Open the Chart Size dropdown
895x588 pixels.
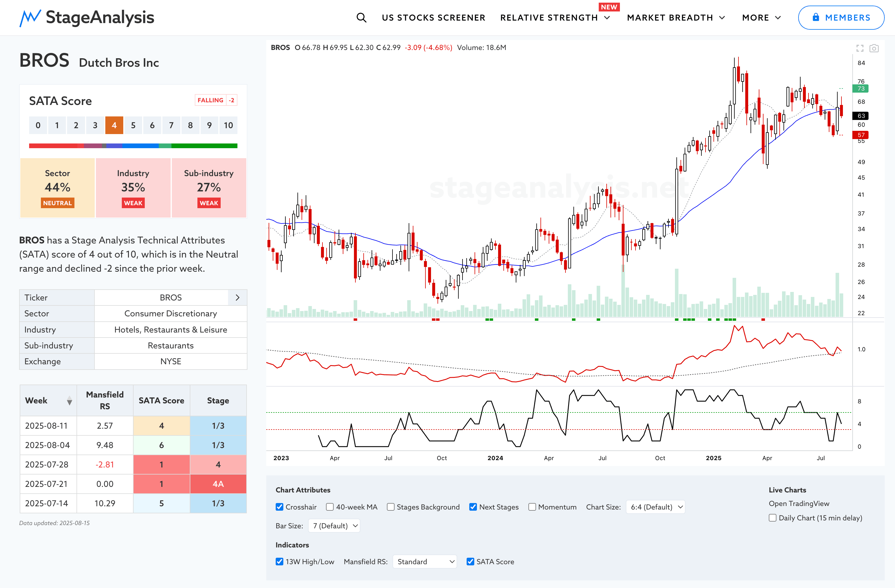click(x=656, y=507)
